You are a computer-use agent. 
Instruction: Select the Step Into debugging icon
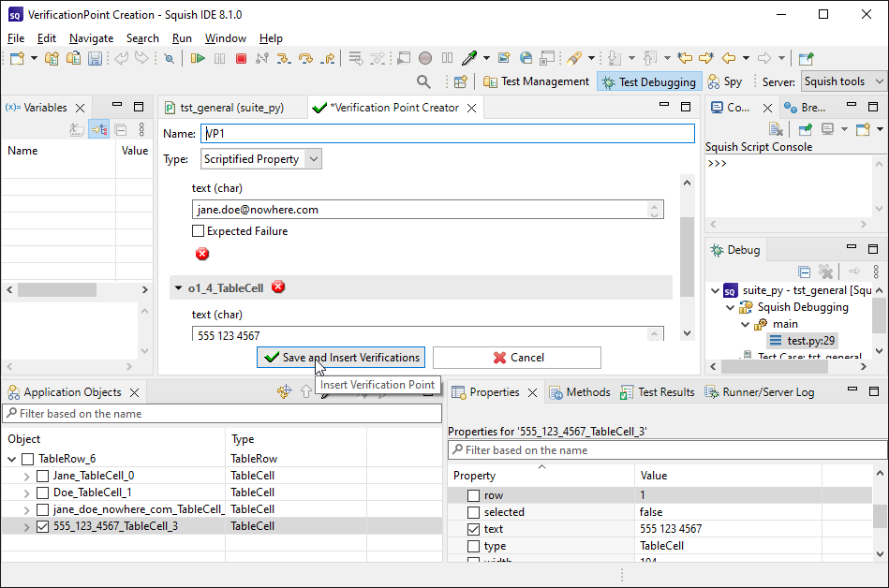click(x=284, y=58)
